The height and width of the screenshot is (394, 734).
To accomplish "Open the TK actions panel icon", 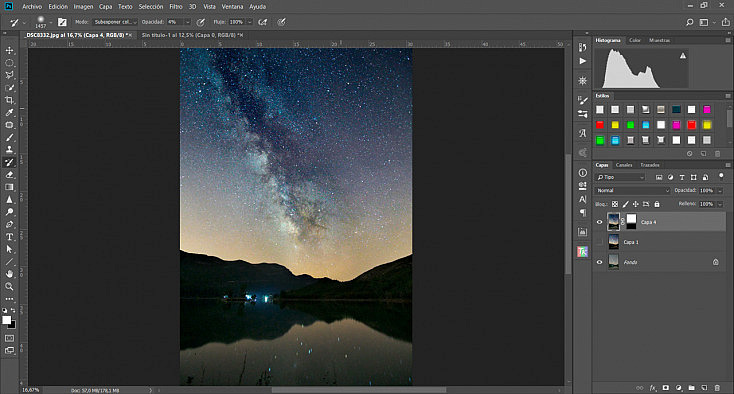I will [x=582, y=252].
